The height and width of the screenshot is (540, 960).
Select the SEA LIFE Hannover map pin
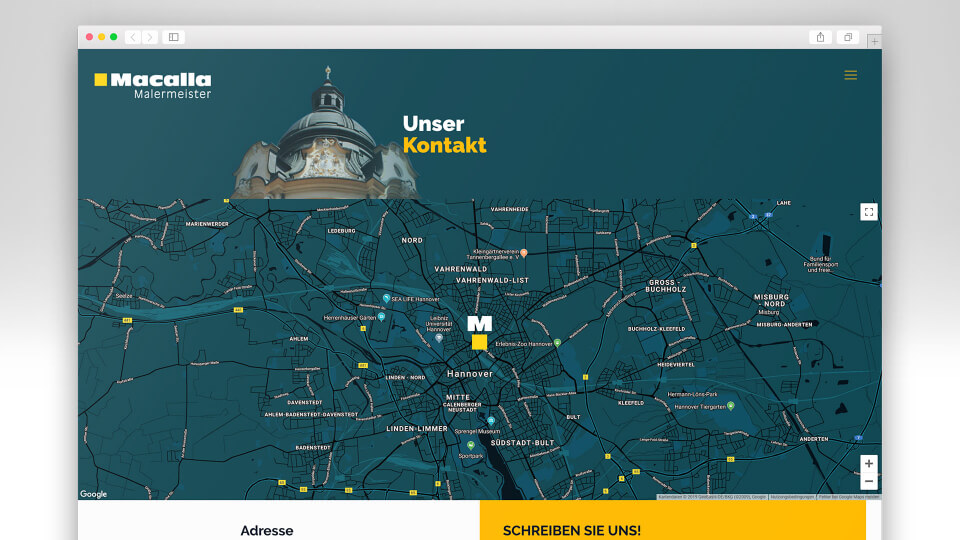pos(386,298)
